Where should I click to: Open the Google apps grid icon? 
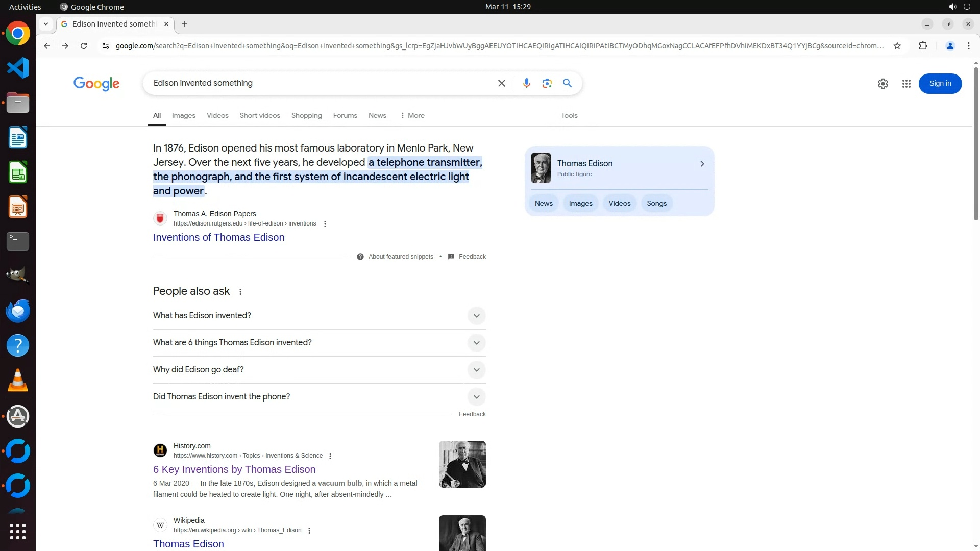906,84
